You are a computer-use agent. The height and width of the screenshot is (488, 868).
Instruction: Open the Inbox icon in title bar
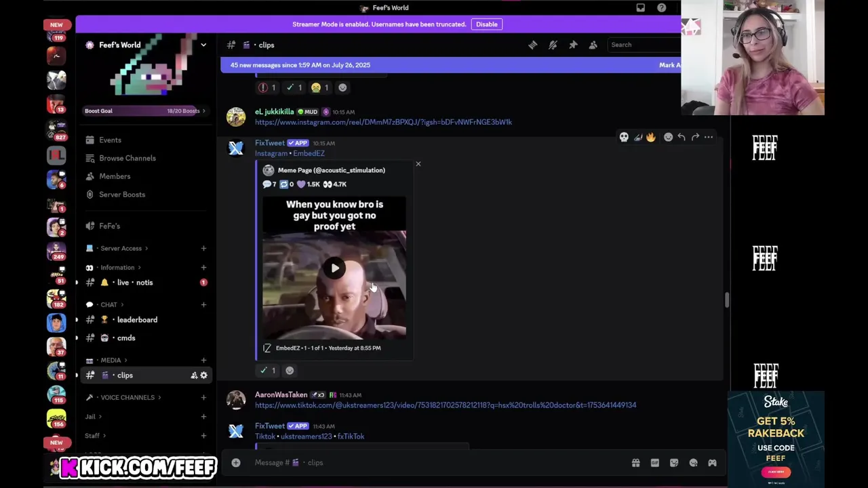pos(640,8)
